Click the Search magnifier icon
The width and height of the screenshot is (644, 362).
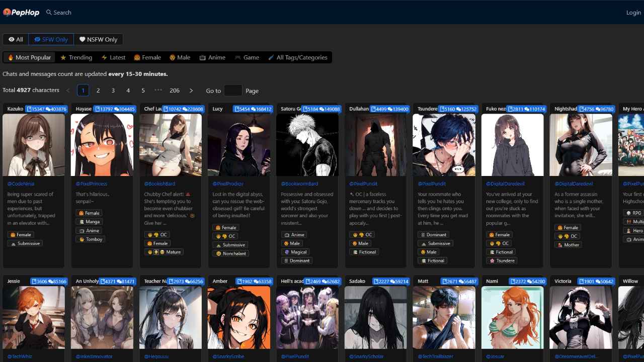point(49,12)
